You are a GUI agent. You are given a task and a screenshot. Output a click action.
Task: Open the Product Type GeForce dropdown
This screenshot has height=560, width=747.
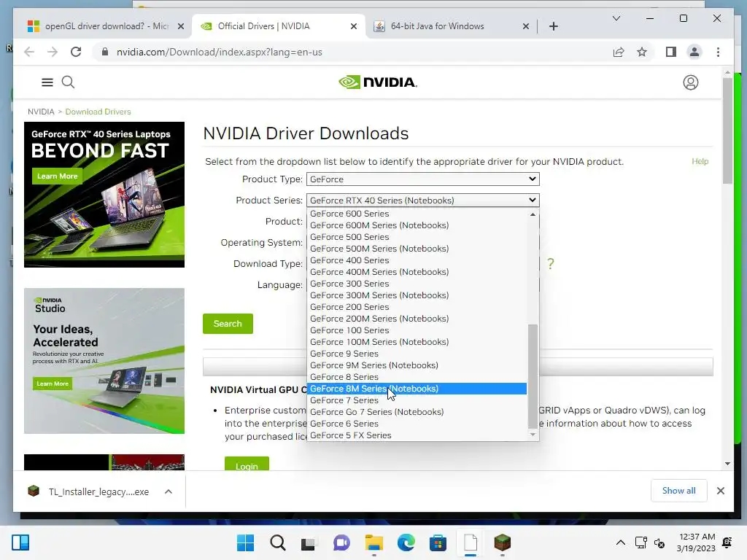(x=422, y=179)
